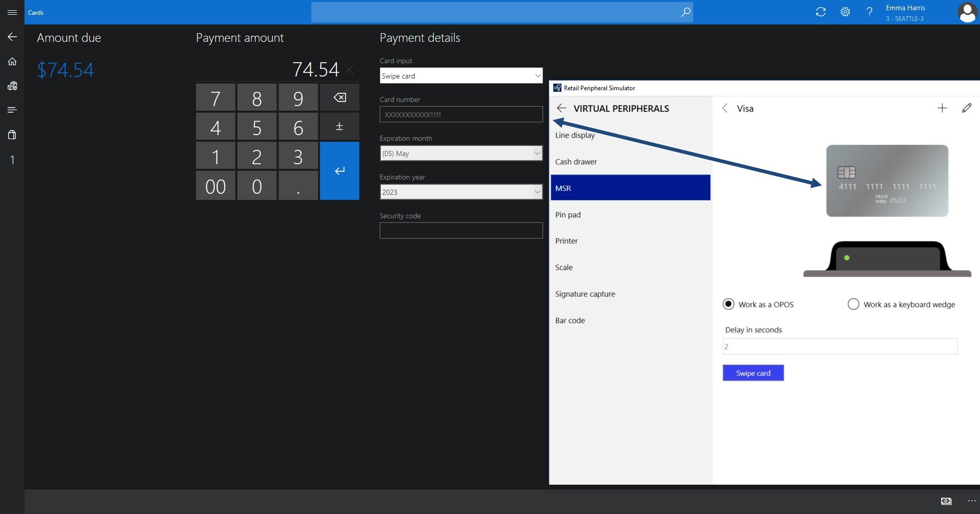Open the shopping bag cart icon
This screenshot has height=514, width=980.
[12, 135]
